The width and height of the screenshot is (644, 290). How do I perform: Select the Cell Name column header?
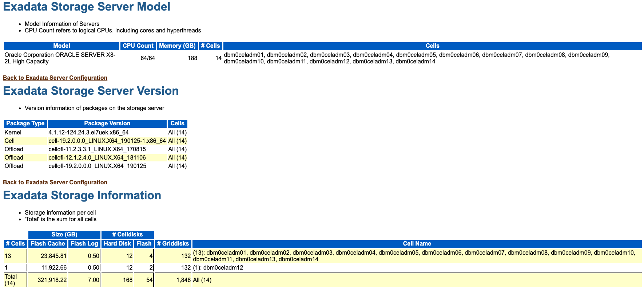417,244
